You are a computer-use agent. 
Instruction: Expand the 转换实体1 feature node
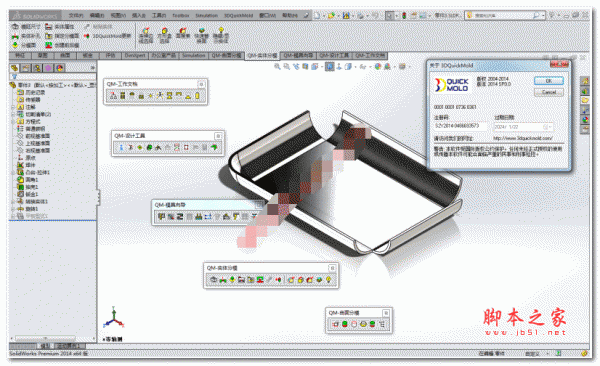pos(13,202)
